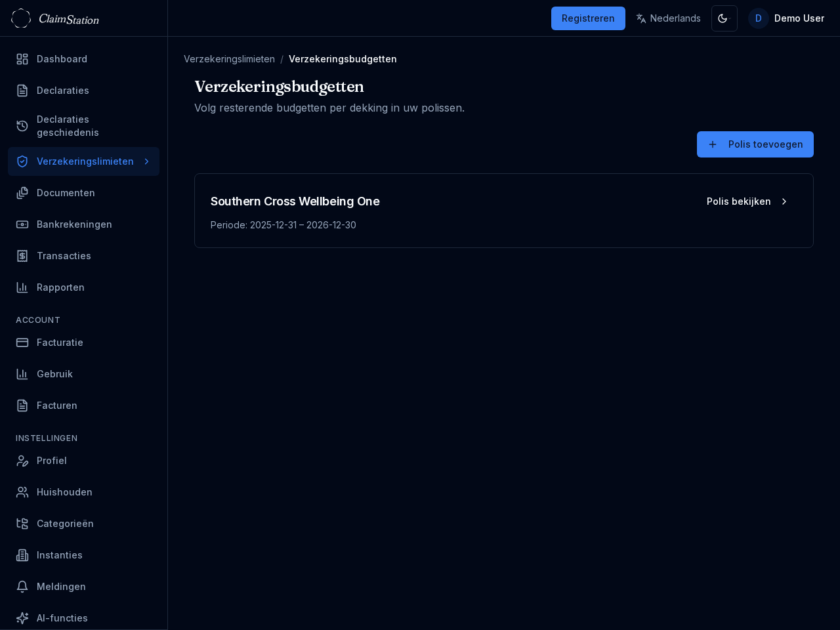Screen dimensions: 840x630
Task: Click Polis bekijken for Southern Cross
Action: coord(747,201)
